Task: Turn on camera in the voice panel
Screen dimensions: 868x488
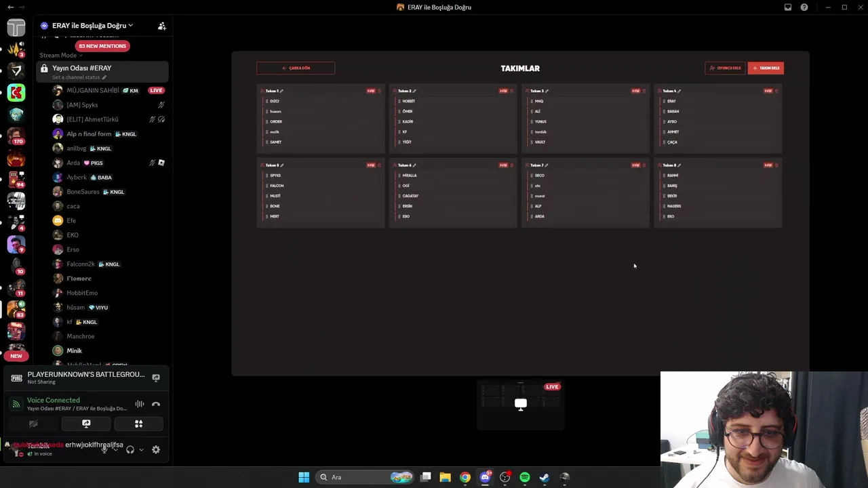Action: pyautogui.click(x=33, y=424)
